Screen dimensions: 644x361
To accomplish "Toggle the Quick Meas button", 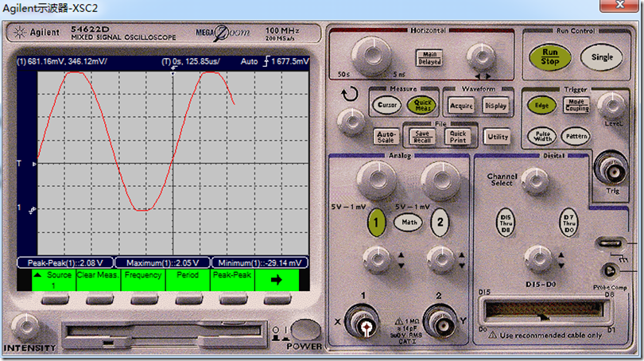I will (x=422, y=105).
